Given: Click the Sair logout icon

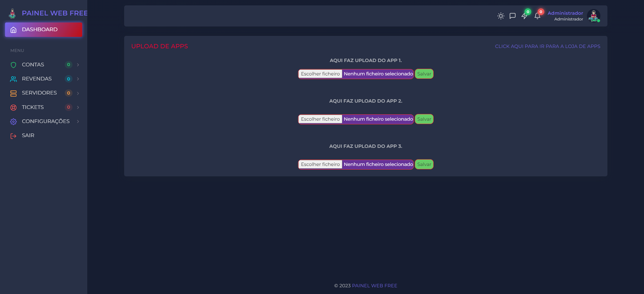Looking at the screenshot, I should tap(14, 136).
